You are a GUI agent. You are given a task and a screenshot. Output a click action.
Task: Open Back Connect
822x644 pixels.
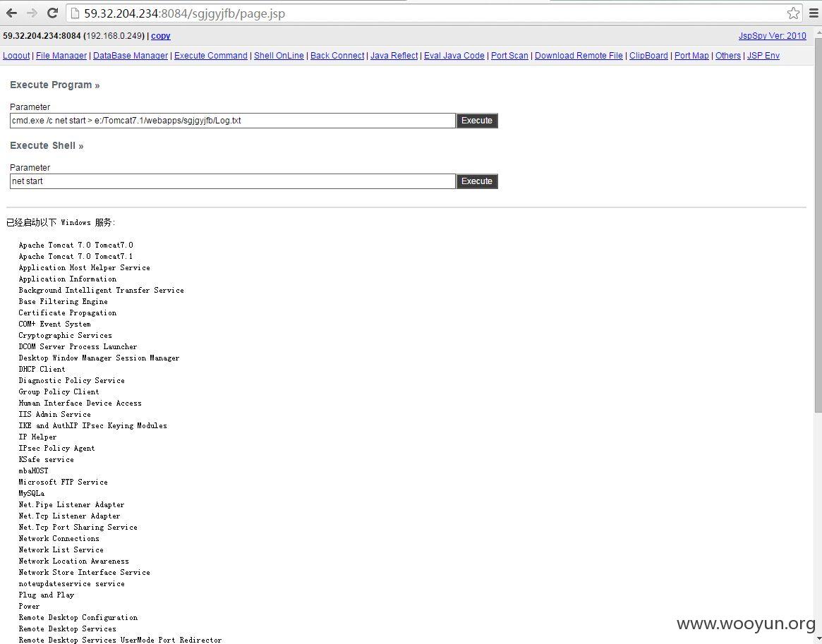point(337,56)
